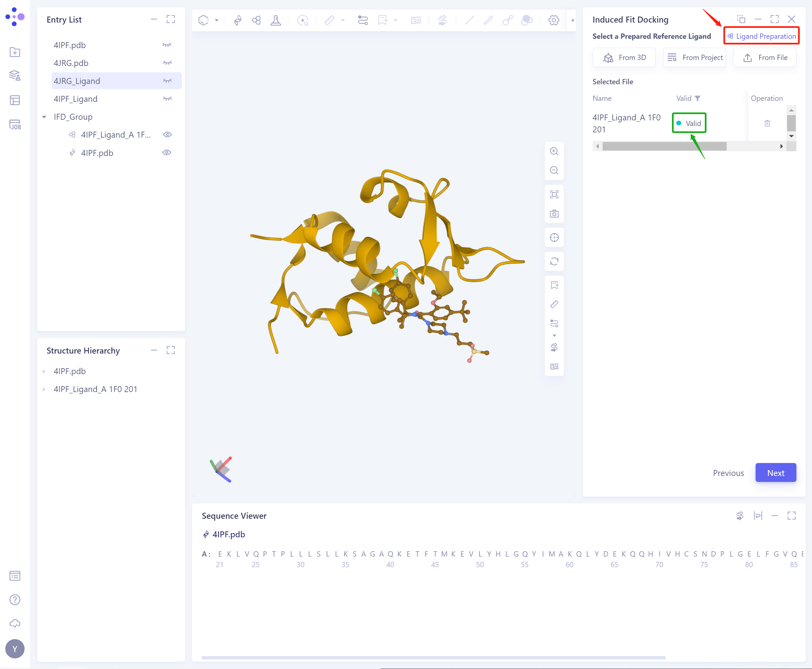Open the Valid column filter
Viewport: 812px width, 669px height.
pyautogui.click(x=698, y=99)
